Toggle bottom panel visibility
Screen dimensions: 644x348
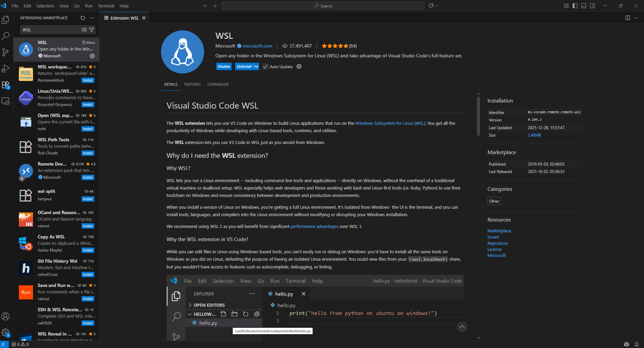tap(584, 6)
